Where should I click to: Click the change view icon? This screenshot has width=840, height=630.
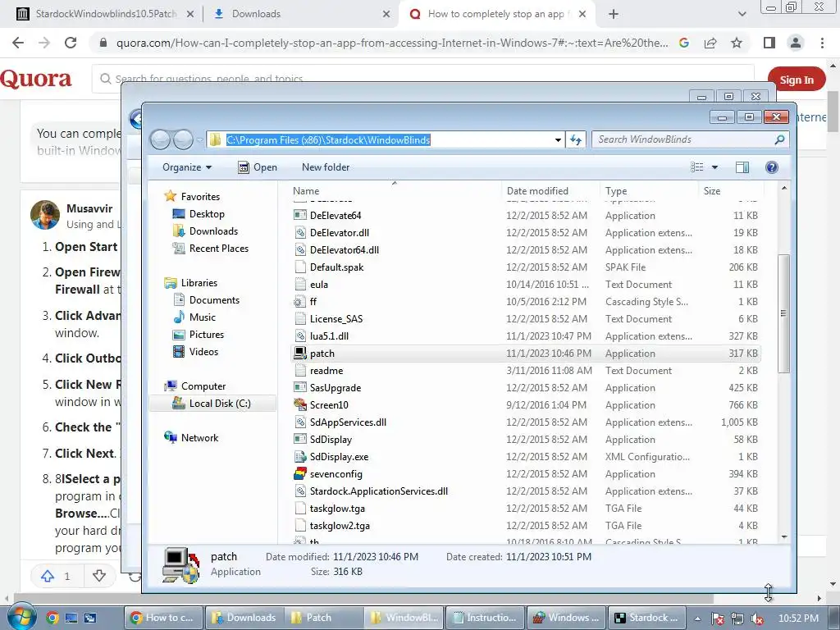point(697,167)
